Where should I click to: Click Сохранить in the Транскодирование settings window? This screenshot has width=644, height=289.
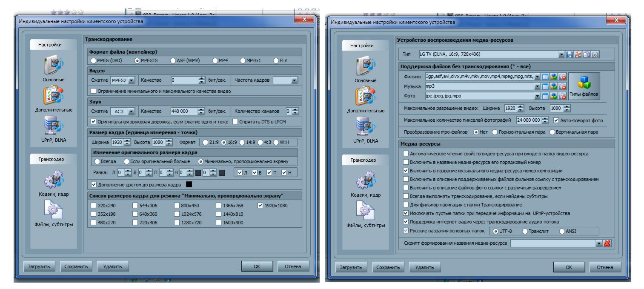(74, 266)
